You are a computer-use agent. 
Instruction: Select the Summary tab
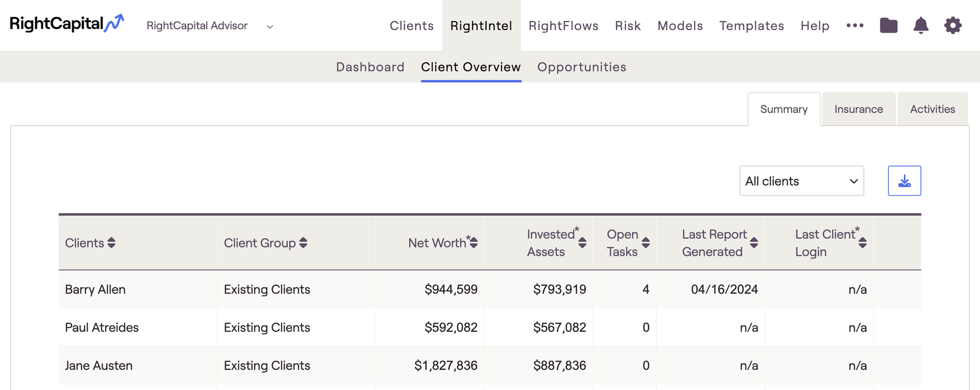784,109
